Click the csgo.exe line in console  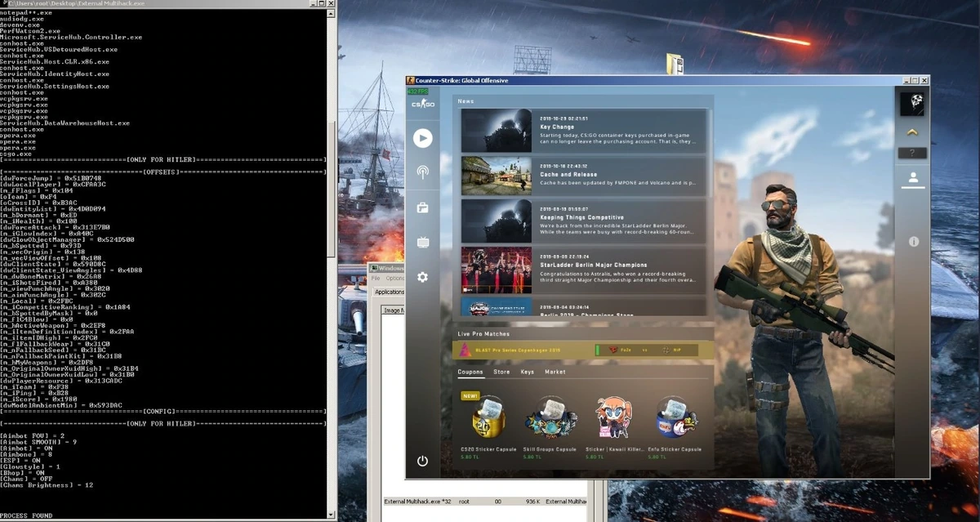click(16, 154)
